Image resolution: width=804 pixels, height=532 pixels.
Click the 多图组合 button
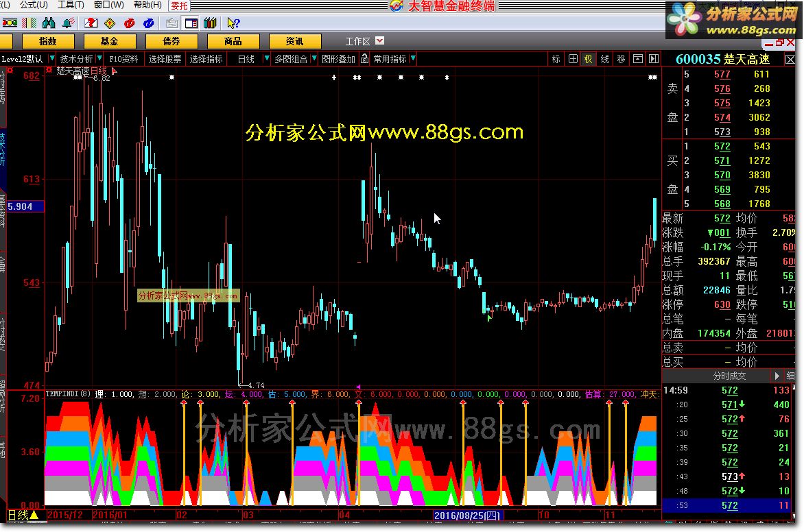tap(291, 59)
